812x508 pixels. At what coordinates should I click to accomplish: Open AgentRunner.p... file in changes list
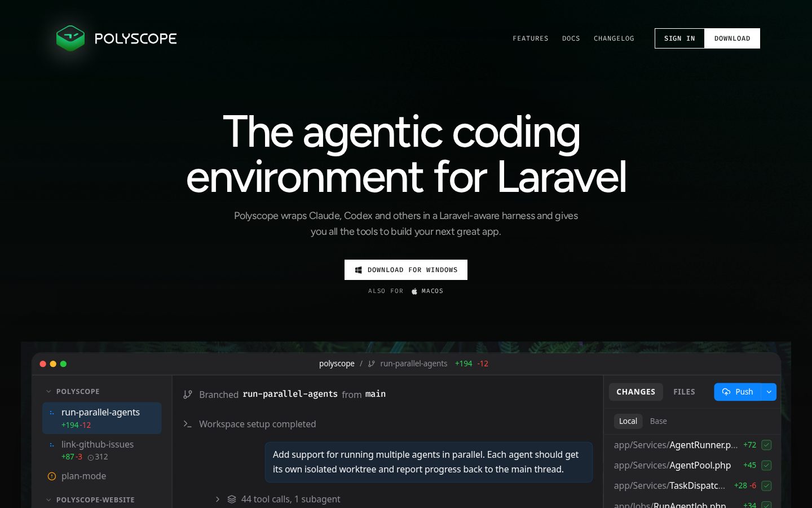(676, 445)
